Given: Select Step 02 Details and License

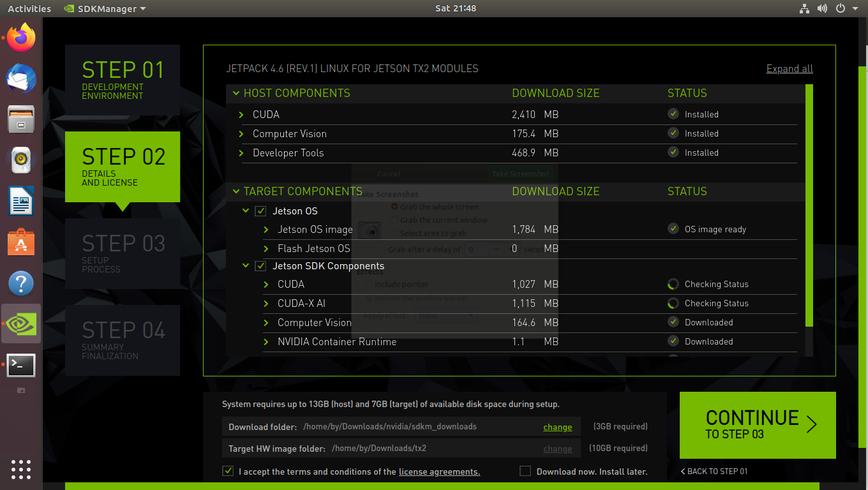Looking at the screenshot, I should click(123, 167).
